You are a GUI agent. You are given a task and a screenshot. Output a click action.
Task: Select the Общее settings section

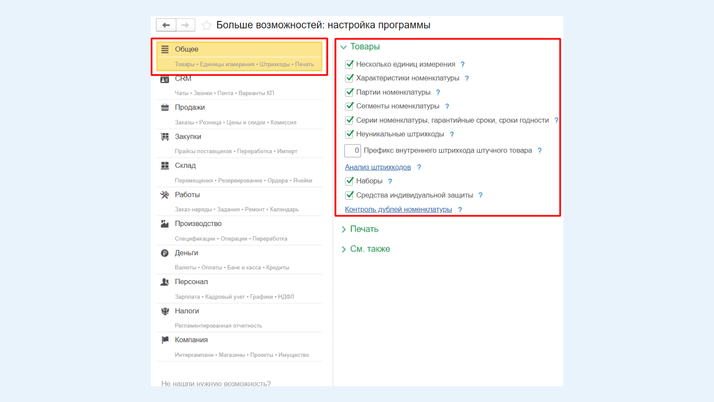[x=240, y=56]
